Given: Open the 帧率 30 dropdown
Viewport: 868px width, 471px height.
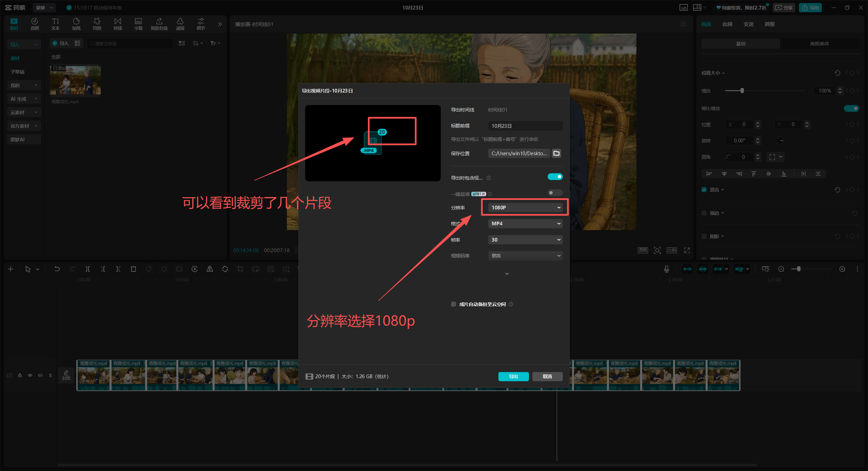Looking at the screenshot, I should (x=525, y=240).
